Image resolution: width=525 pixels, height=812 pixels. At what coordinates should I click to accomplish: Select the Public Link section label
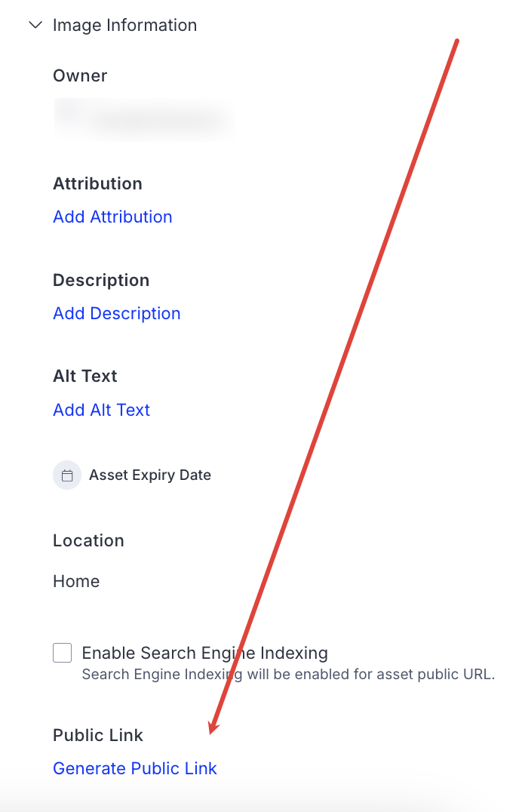click(x=97, y=735)
